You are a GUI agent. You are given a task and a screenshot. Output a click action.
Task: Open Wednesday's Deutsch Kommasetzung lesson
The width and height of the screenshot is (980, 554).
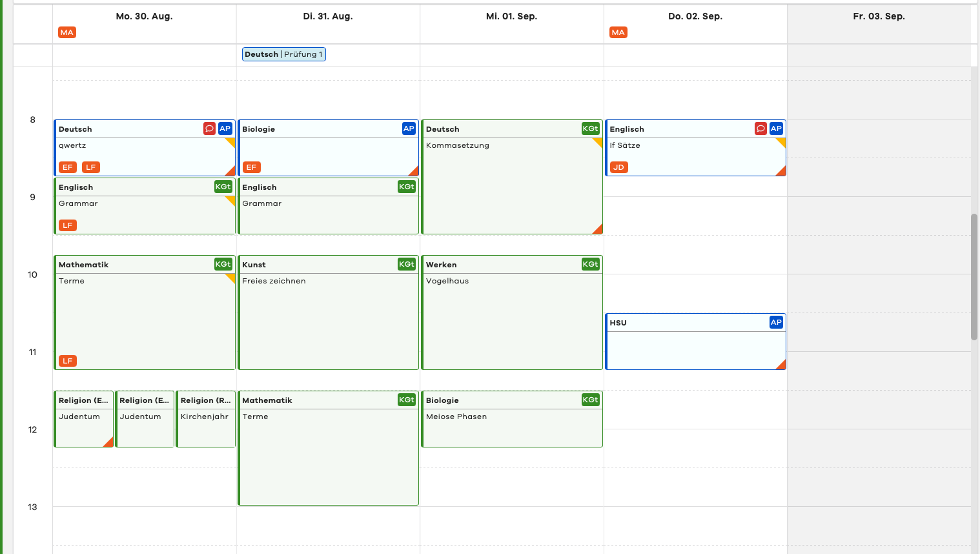pos(511,187)
